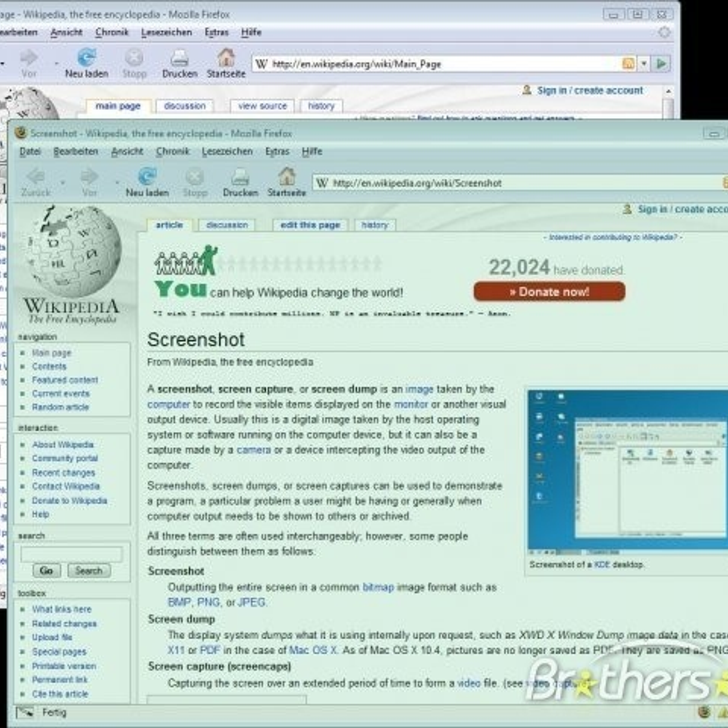
Task: Click the Search button in sidebar
Action: tap(89, 570)
